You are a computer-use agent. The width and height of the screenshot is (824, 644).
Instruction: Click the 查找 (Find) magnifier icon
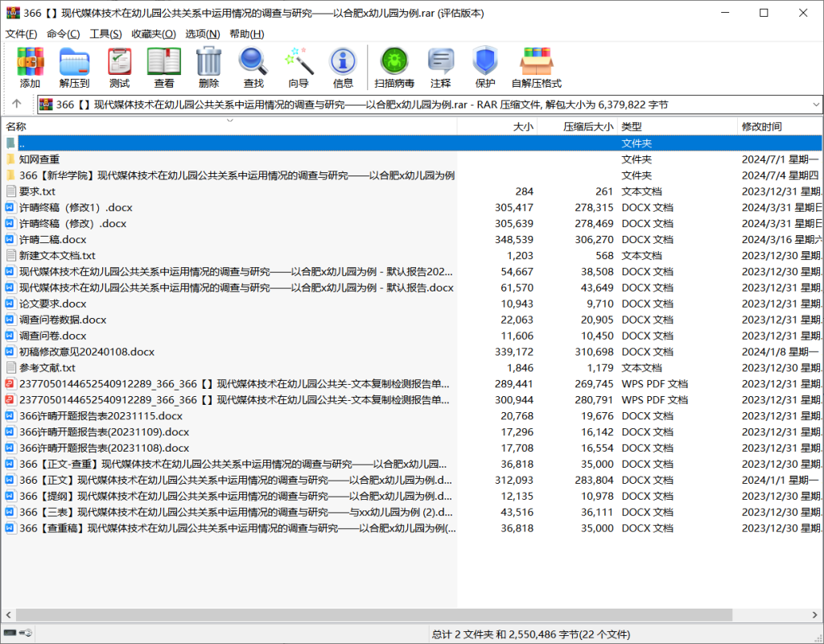coord(253,68)
